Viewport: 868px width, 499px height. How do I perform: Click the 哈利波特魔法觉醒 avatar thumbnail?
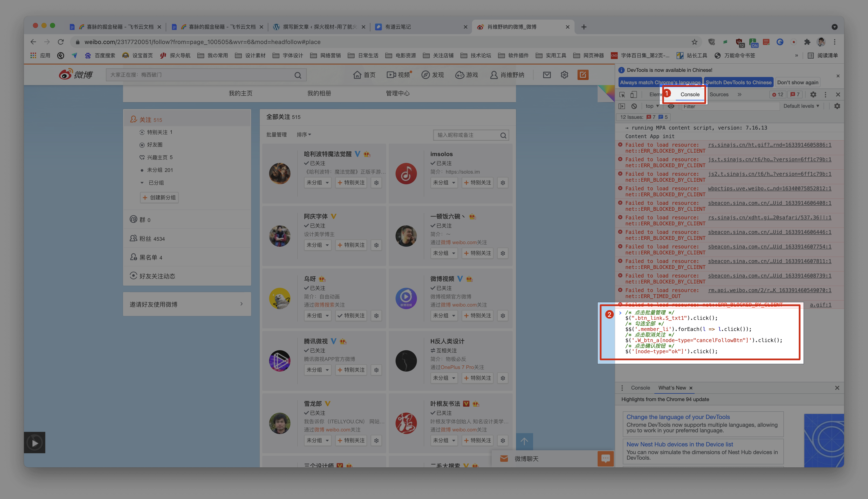pos(280,174)
